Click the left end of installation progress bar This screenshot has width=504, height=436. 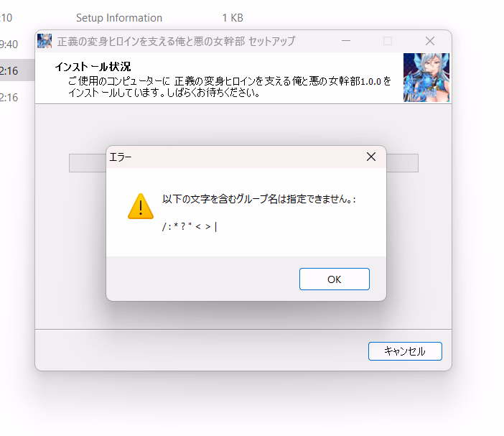point(88,163)
